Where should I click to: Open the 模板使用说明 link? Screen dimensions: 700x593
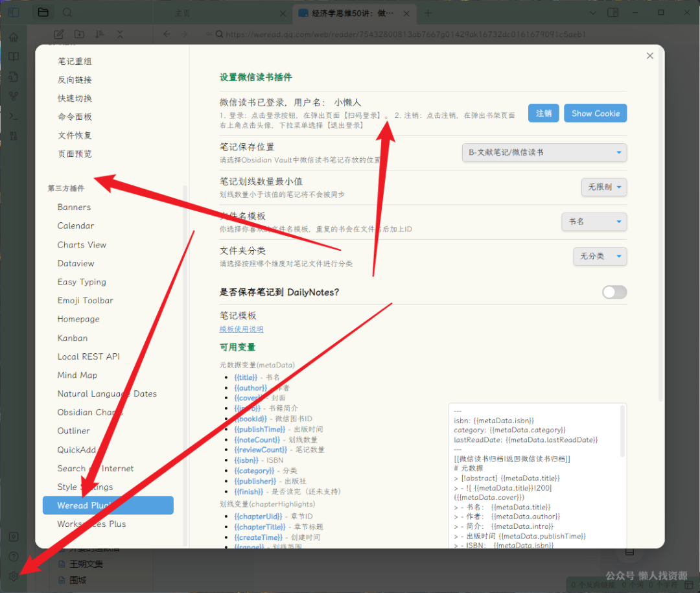click(241, 329)
